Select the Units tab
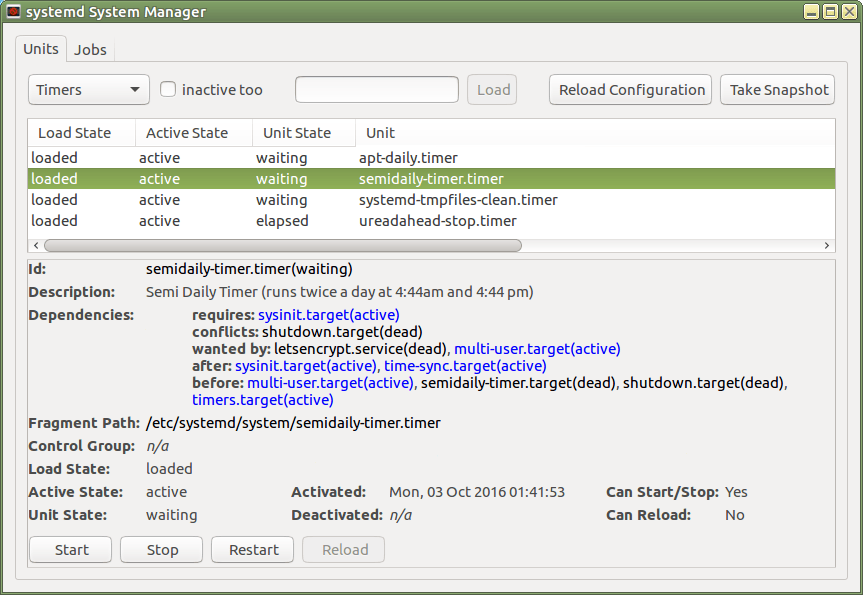863x595 pixels. [41, 49]
